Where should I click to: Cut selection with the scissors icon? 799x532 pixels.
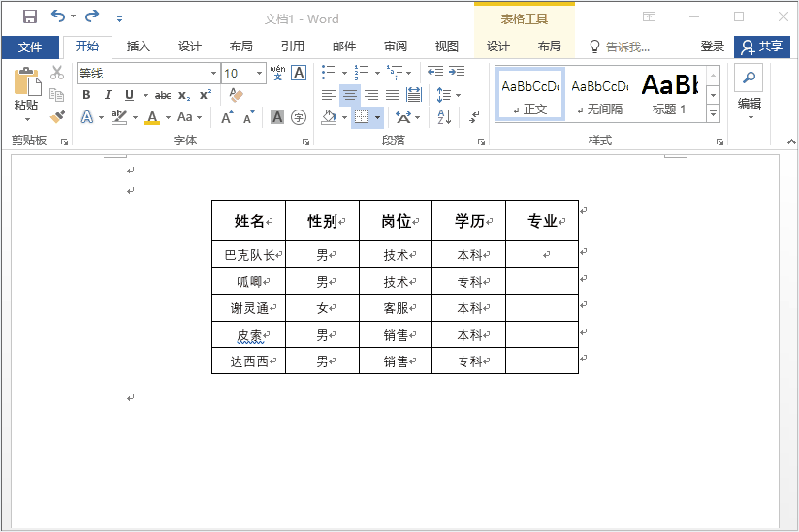(x=57, y=73)
